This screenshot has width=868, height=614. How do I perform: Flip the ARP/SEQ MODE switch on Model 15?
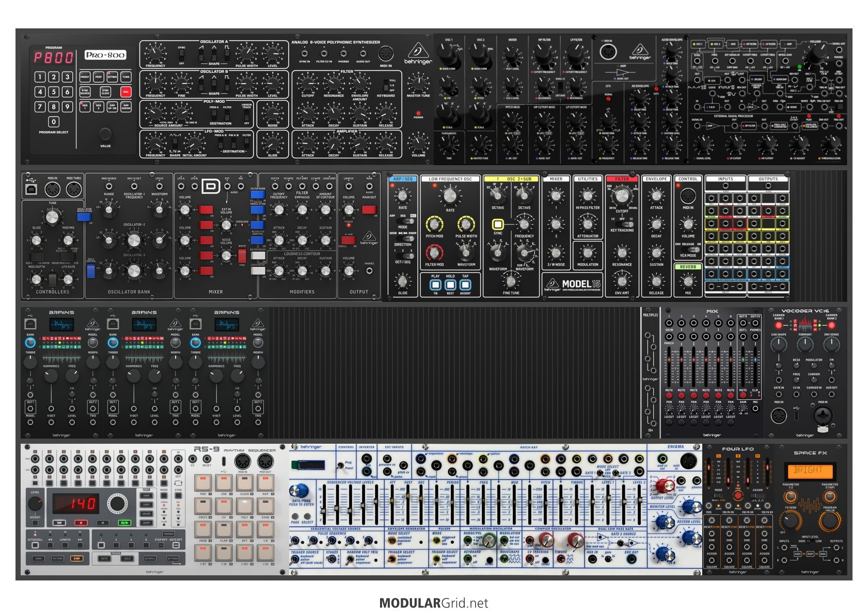pos(405,221)
